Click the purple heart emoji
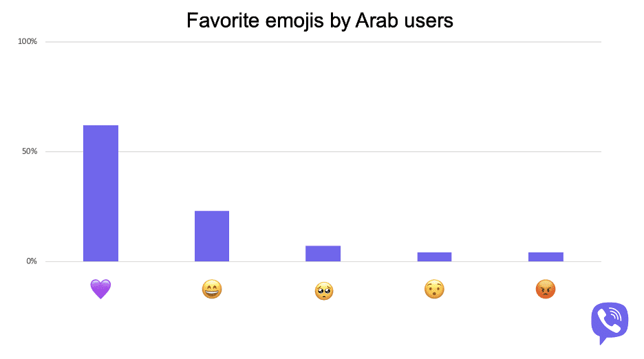Viewport: 644px width, 359px height. (x=100, y=289)
